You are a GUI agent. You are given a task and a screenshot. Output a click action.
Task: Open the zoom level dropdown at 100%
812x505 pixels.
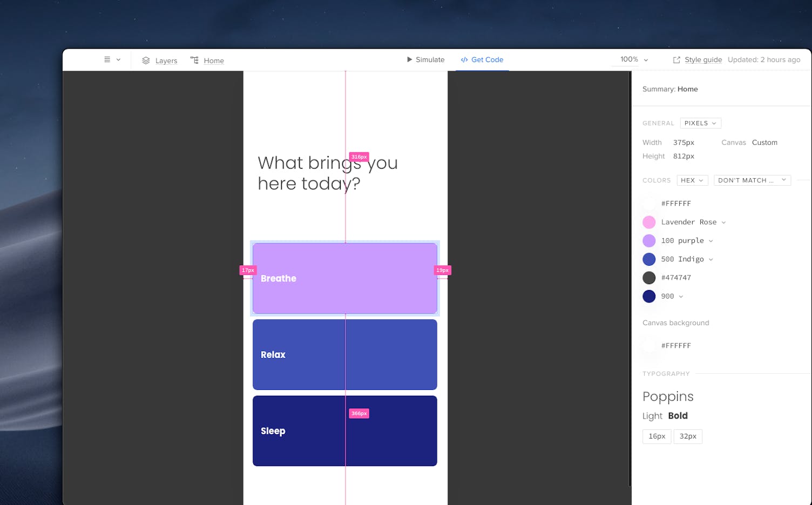click(646, 59)
